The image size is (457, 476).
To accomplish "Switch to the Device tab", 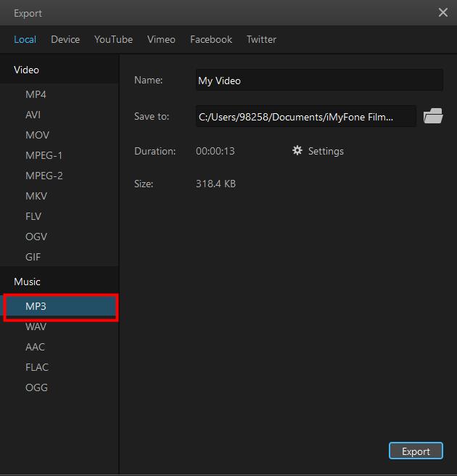I will click(65, 39).
